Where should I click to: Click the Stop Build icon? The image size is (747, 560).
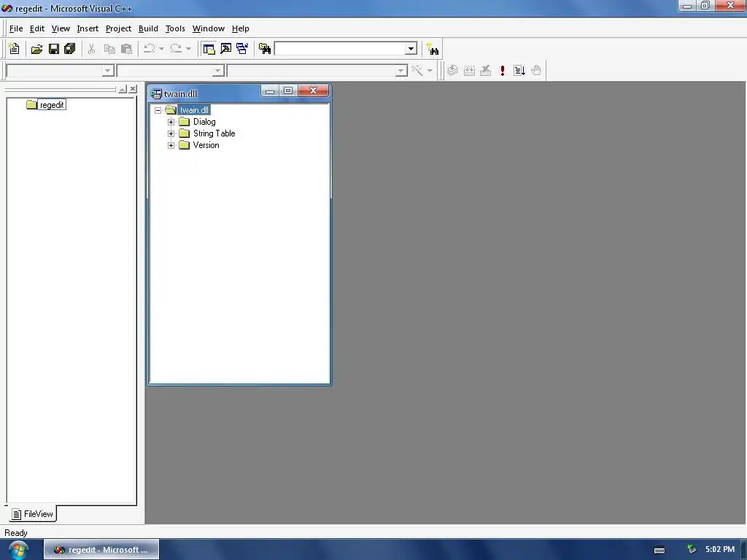click(485, 71)
